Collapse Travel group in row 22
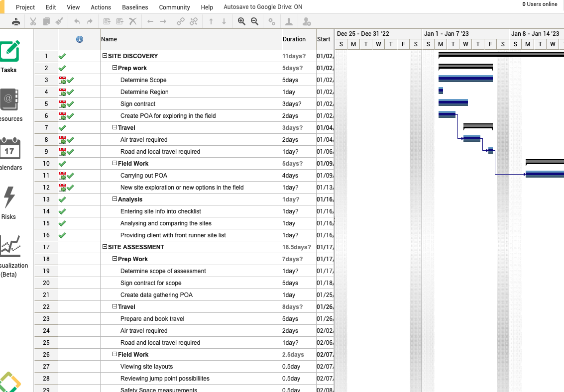 click(x=115, y=306)
